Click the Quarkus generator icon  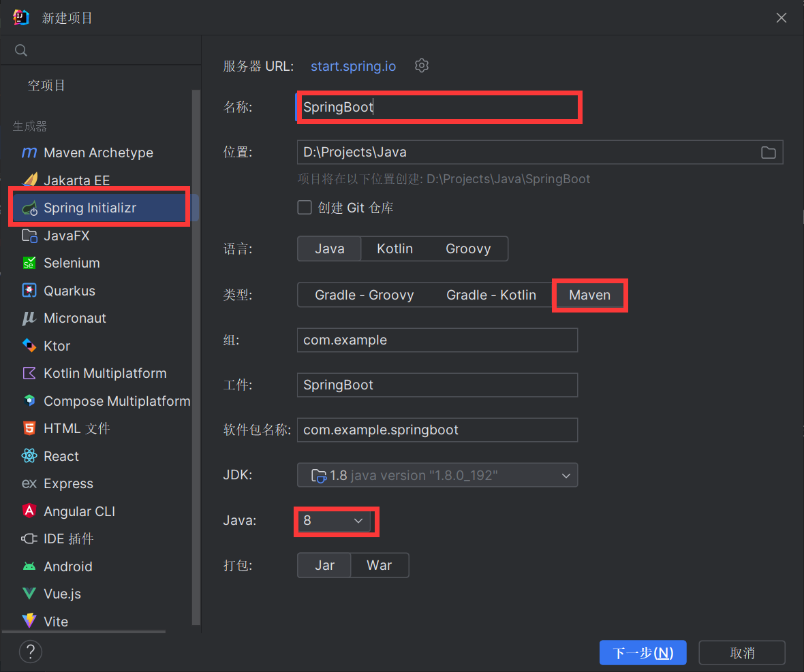pos(29,291)
